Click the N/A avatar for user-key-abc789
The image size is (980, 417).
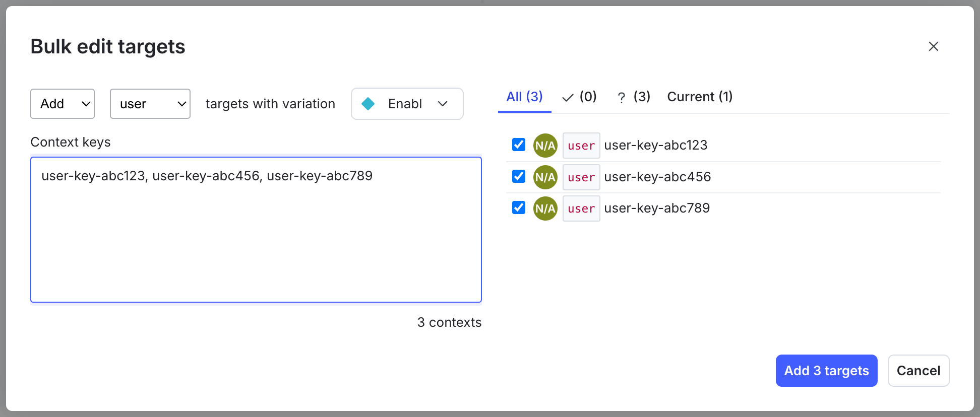[x=545, y=208]
